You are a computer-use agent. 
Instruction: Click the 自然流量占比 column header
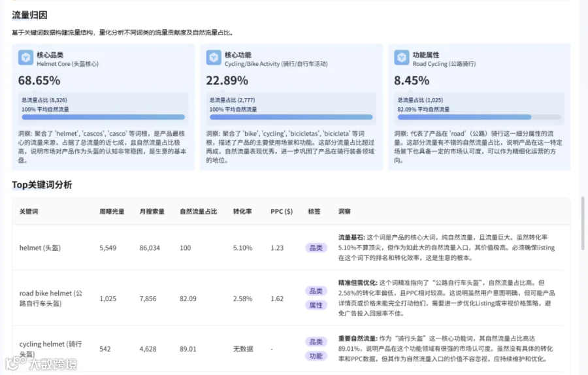pos(199,212)
